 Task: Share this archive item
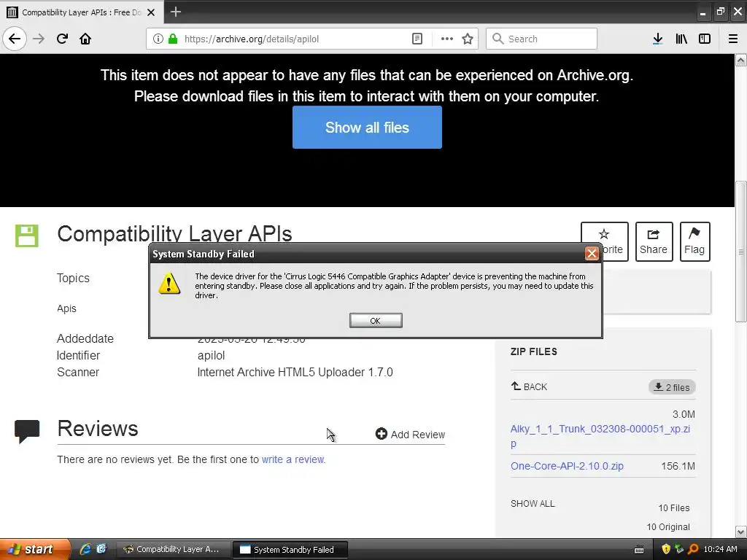(x=654, y=241)
